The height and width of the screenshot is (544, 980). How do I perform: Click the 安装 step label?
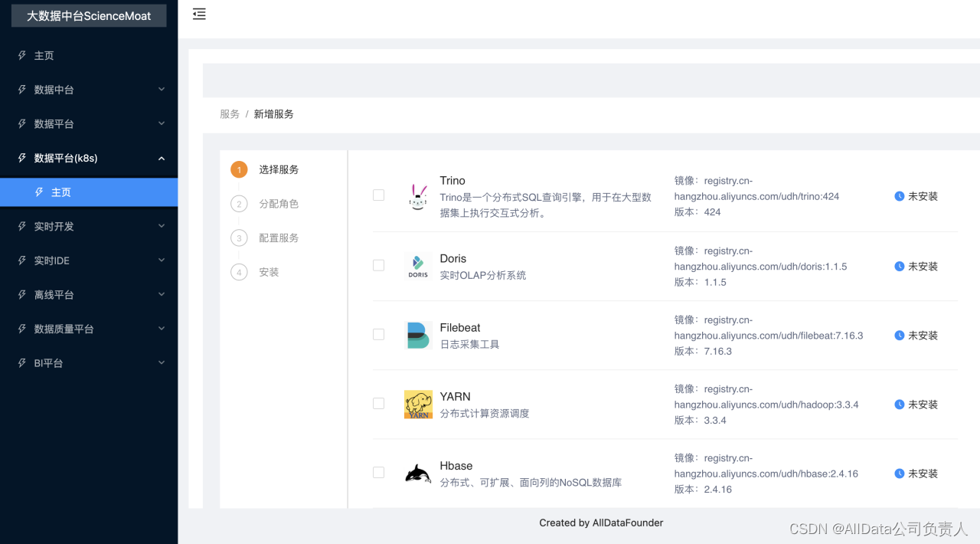pyautogui.click(x=269, y=272)
